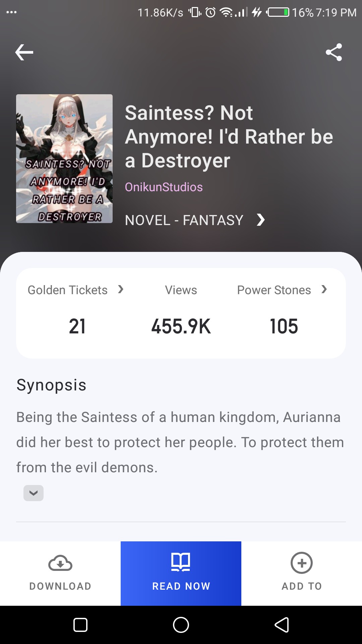
Task: Open the share icon
Action: [334, 52]
